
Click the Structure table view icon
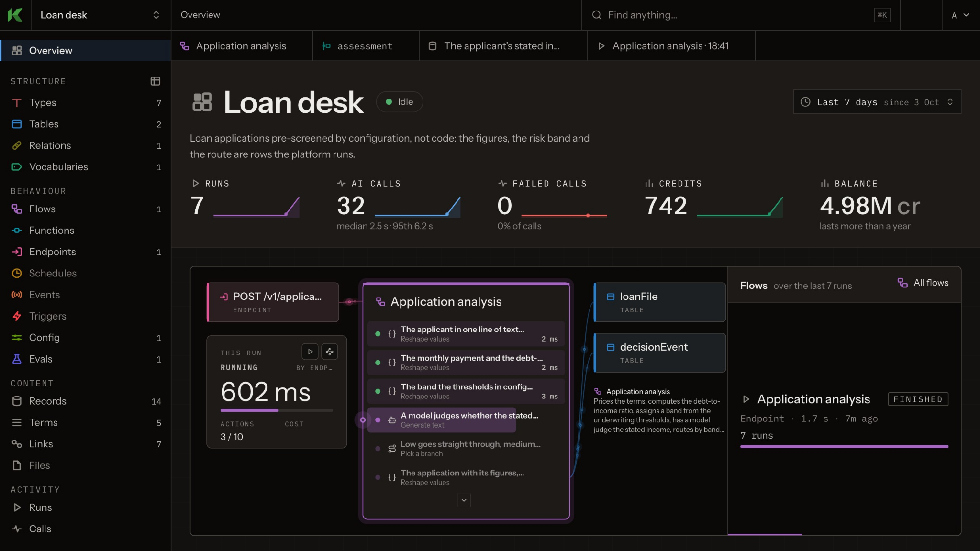(155, 81)
